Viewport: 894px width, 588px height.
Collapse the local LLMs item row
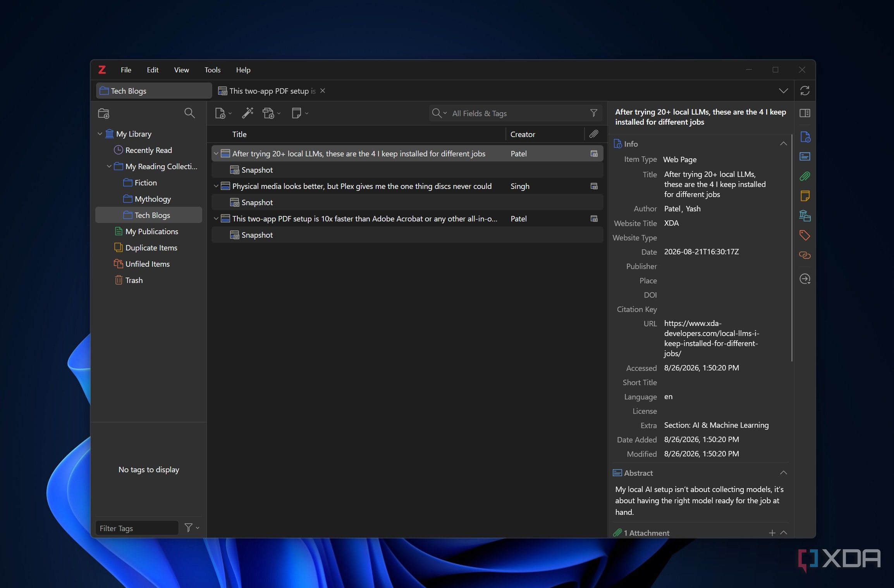pyautogui.click(x=216, y=154)
